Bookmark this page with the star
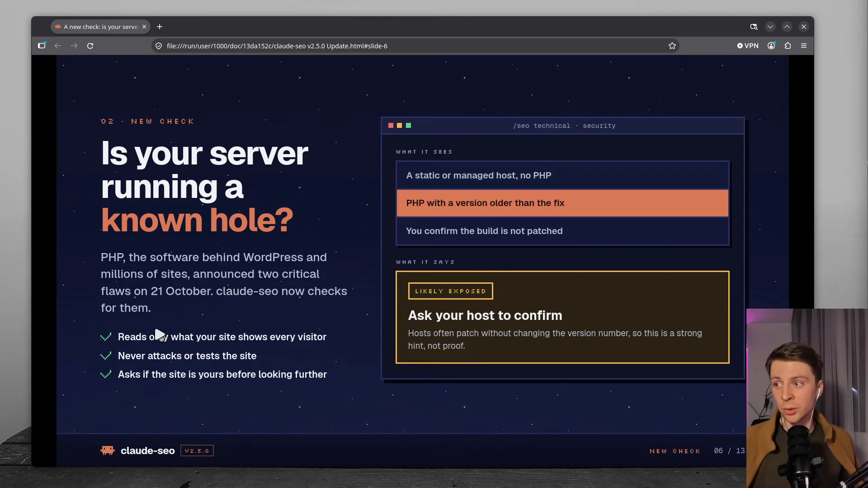Viewport: 868px width, 488px height. [x=672, y=46]
